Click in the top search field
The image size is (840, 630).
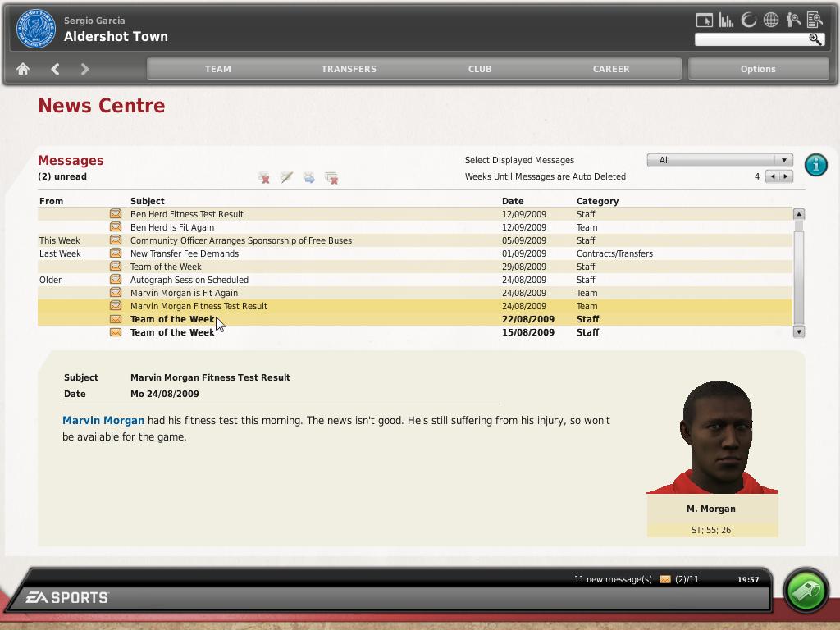click(751, 39)
